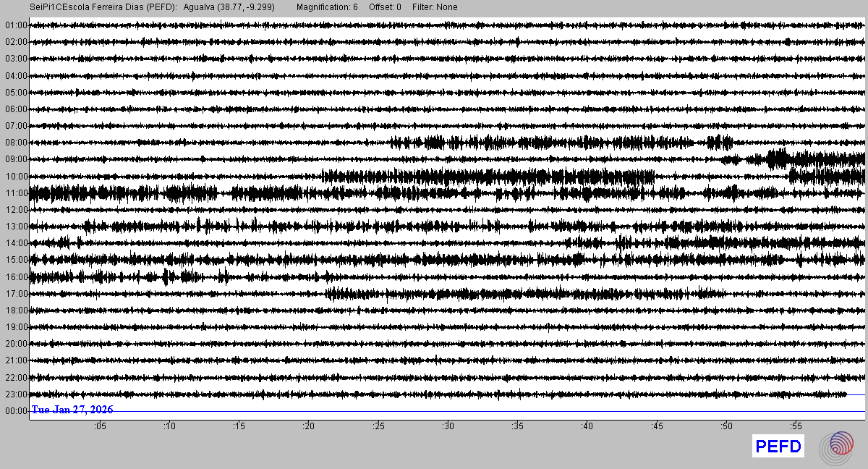The width and height of the screenshot is (868, 469).
Task: Select the 17:00 hour row label
Action: pos(15,294)
